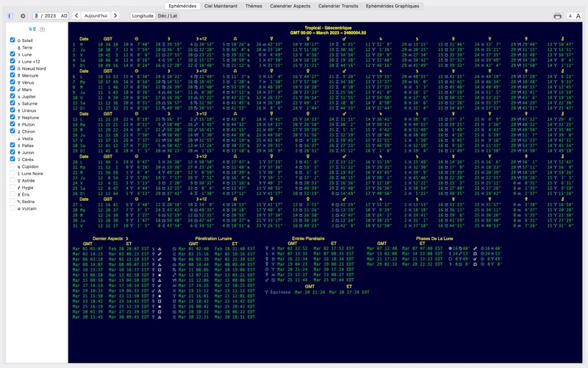Click Pénétration Lunaire heading
This screenshot has height=368, width=588.
[x=213, y=238]
